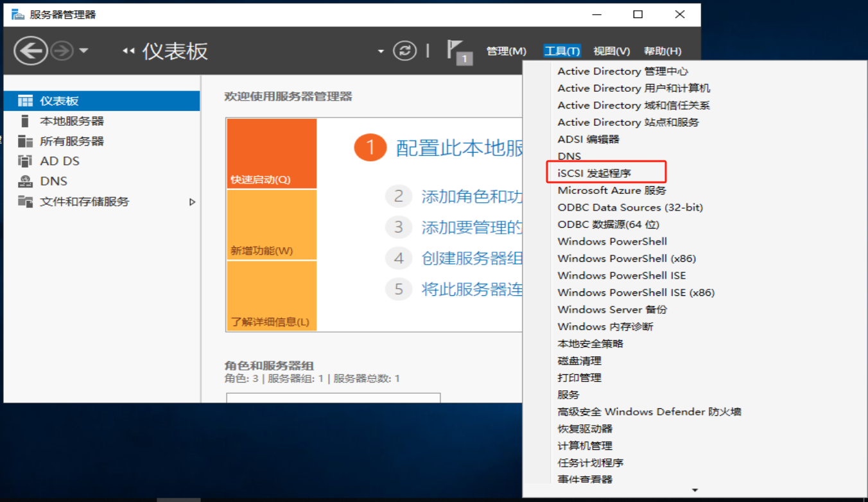
Task: Open the 帮助(H) menu
Action: click(663, 51)
